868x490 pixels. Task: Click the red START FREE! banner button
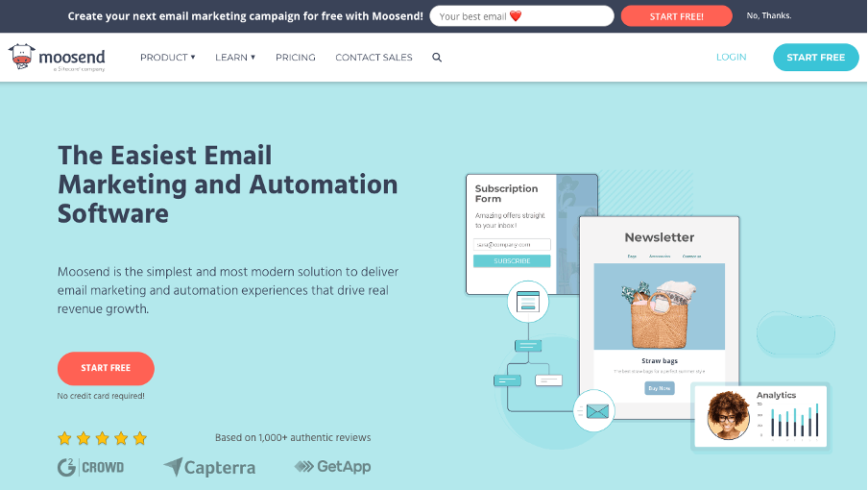[677, 16]
